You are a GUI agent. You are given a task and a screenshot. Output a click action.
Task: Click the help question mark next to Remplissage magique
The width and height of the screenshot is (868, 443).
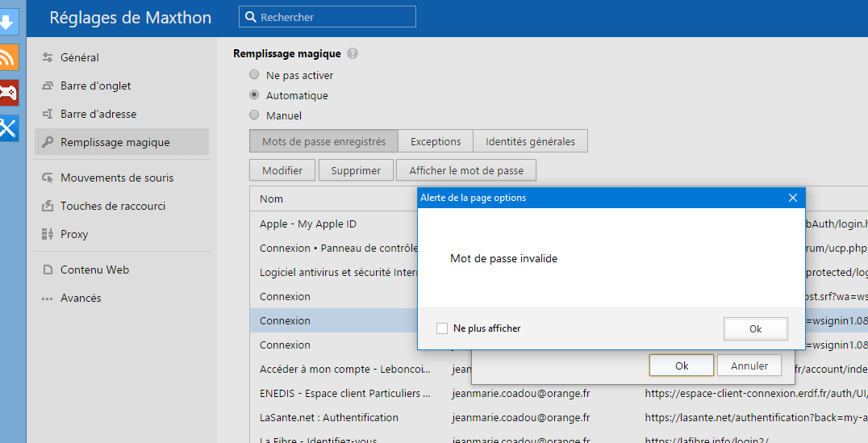coord(353,54)
